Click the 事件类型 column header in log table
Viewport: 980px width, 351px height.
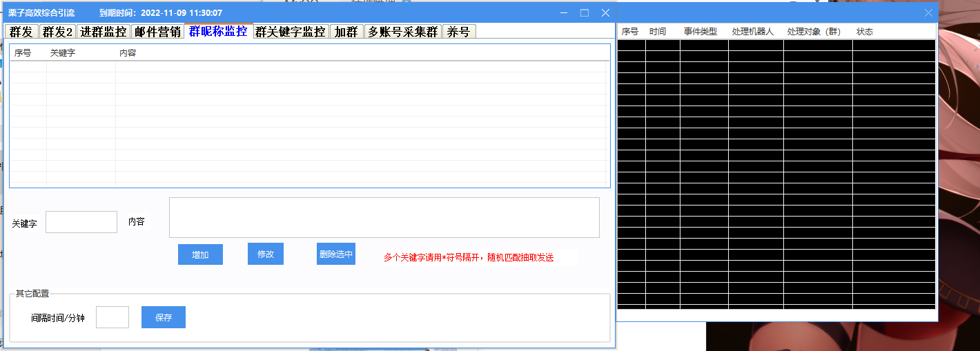[700, 32]
